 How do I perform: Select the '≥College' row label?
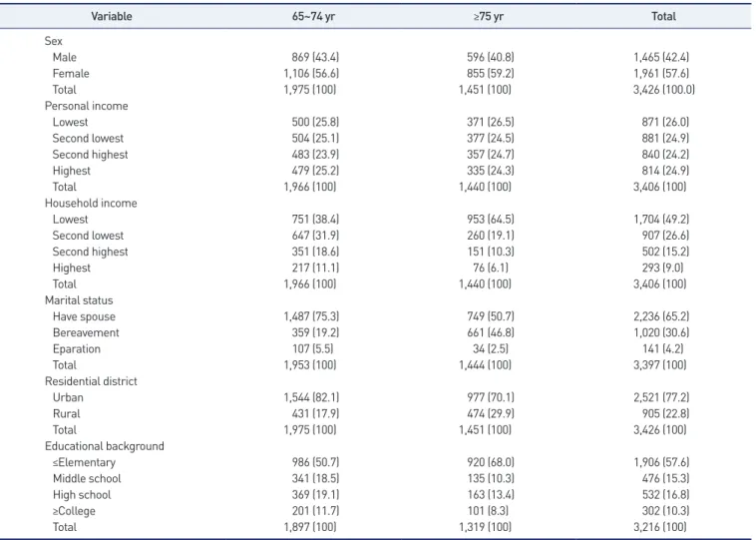[x=74, y=511]
